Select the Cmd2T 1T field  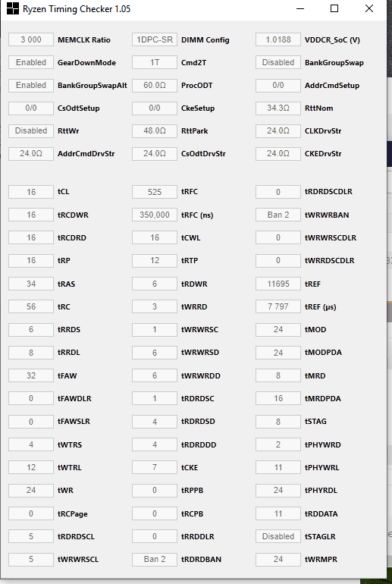pos(155,62)
